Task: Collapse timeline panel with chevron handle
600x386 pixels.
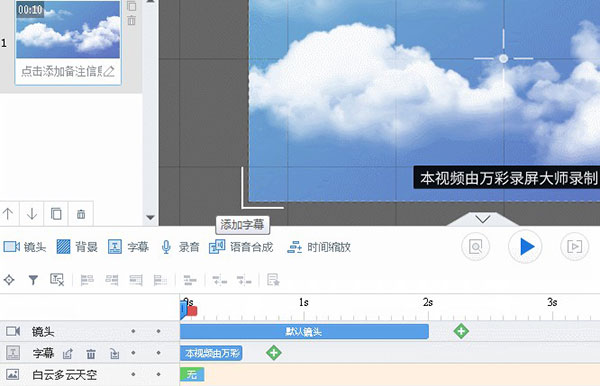Action: click(x=483, y=219)
